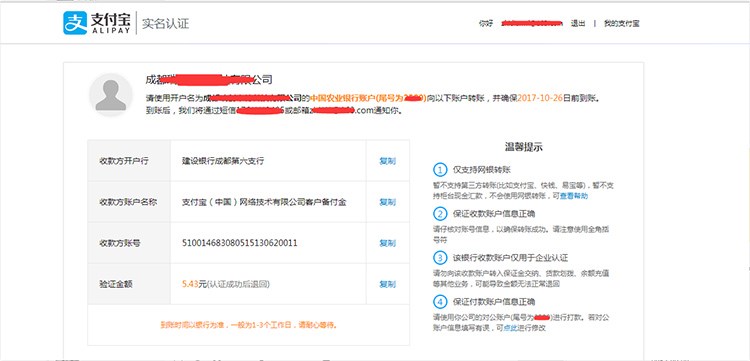Click the circled number 2 tip icon
The height and width of the screenshot is (361, 750).
click(440, 214)
